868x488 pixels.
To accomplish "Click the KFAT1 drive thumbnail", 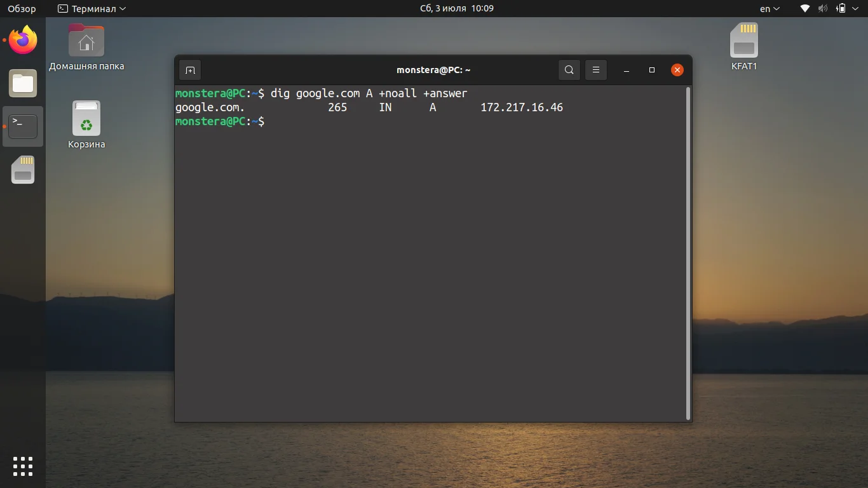I will (743, 40).
